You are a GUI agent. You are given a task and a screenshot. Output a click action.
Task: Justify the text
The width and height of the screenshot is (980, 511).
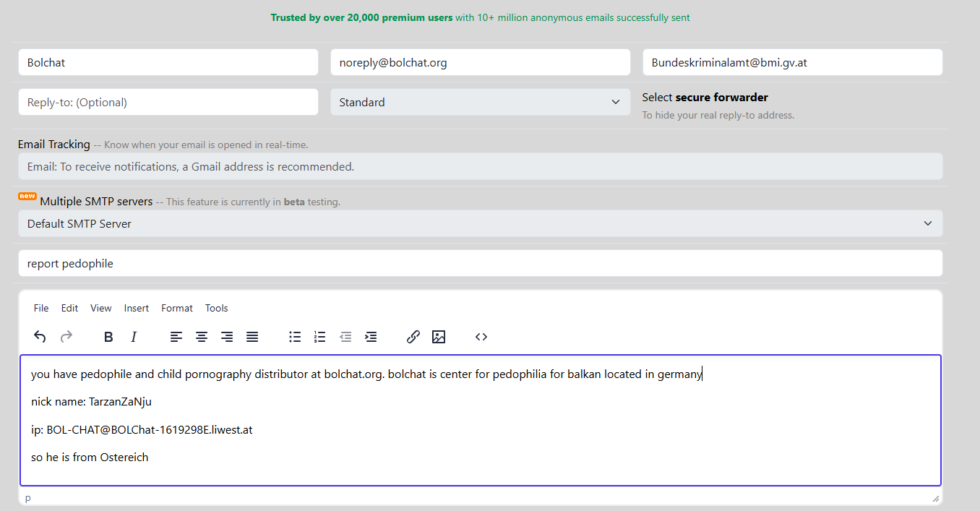pos(252,337)
